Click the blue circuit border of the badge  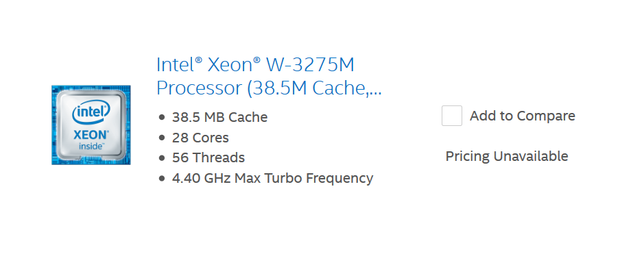point(53,125)
